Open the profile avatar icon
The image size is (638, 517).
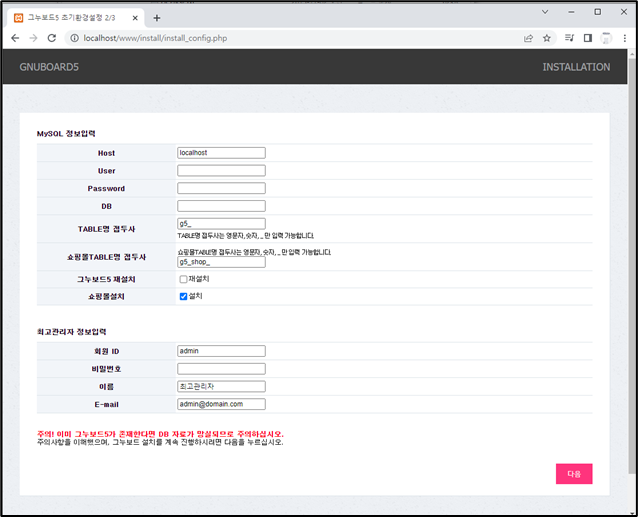(x=606, y=38)
